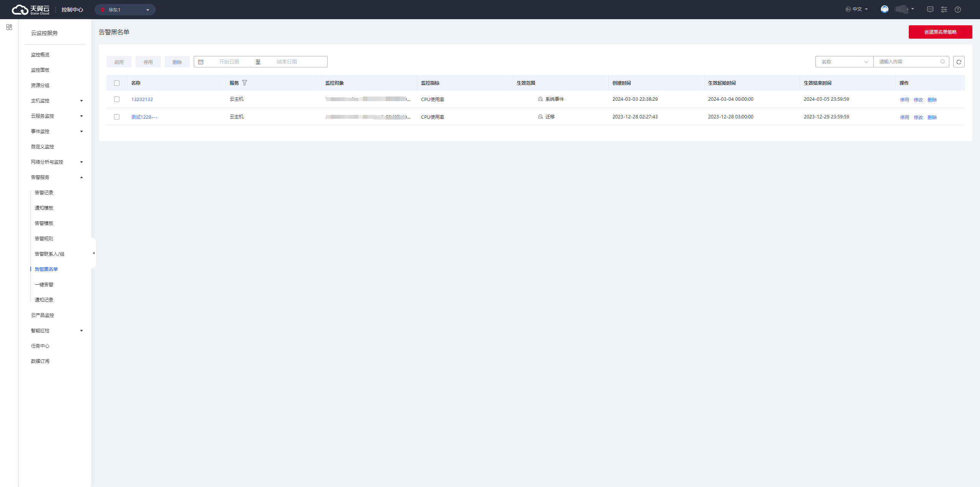Click 停用 for row 13232132
Image resolution: width=980 pixels, height=487 pixels.
pyautogui.click(x=904, y=100)
